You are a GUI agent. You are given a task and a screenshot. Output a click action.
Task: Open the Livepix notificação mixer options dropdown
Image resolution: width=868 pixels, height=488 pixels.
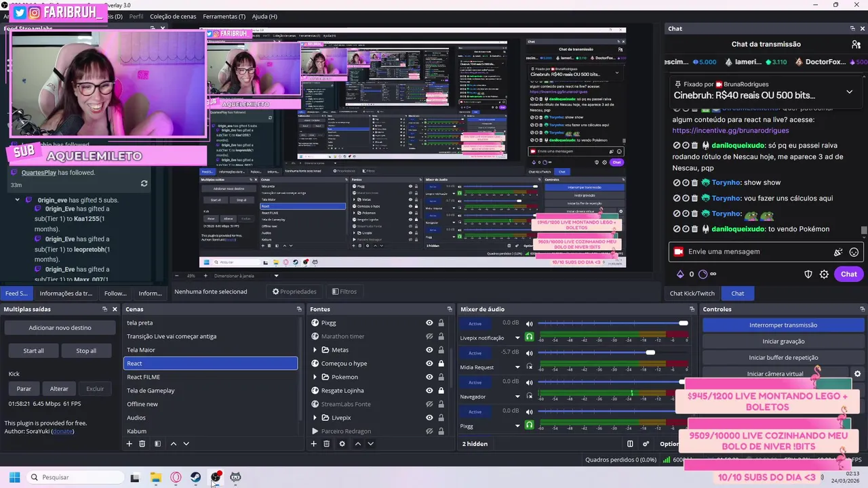517,338
